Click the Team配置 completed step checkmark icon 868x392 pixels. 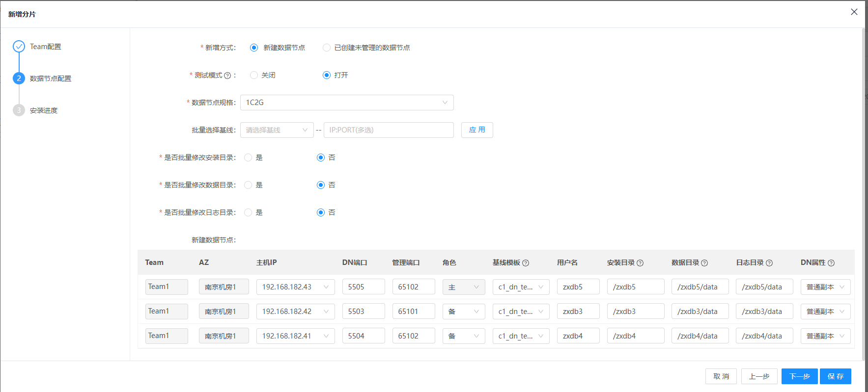(x=19, y=47)
